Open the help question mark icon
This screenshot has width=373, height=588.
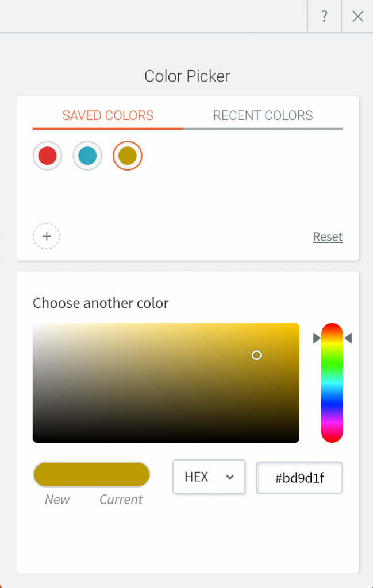[324, 16]
